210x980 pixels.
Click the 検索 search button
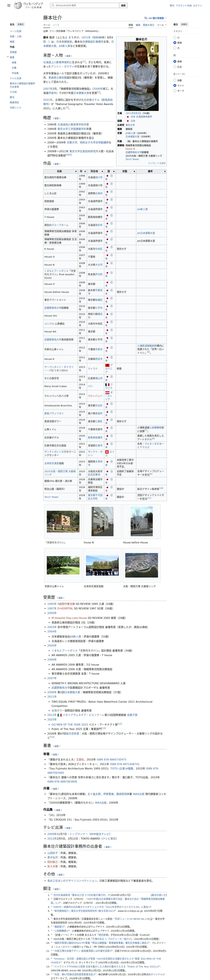click(123, 5)
